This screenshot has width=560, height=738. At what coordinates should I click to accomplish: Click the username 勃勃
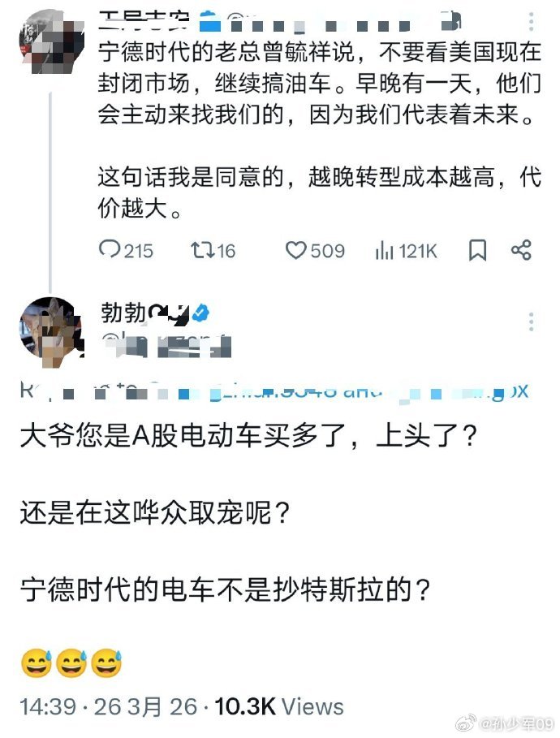pyautogui.click(x=122, y=312)
